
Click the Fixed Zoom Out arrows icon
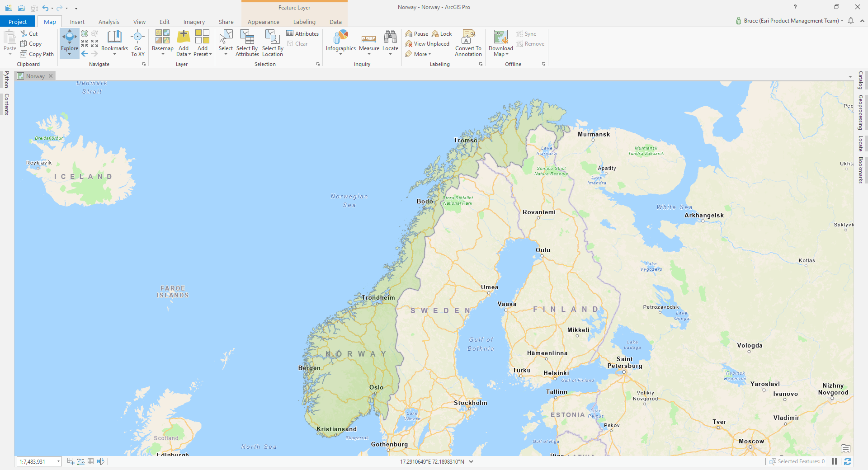[94, 43]
